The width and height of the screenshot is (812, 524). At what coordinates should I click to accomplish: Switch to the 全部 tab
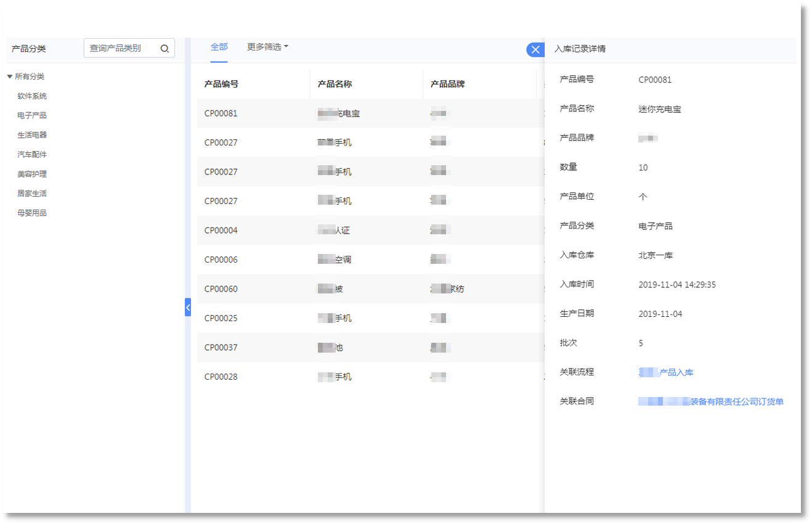[219, 47]
